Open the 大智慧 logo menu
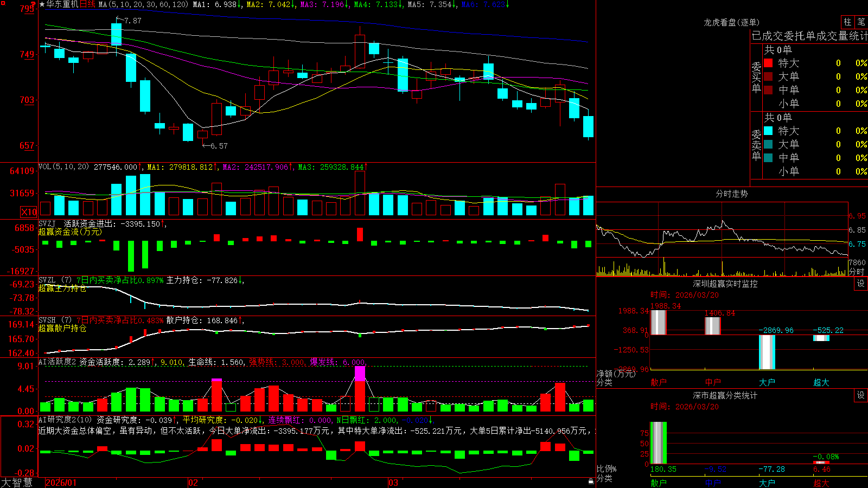Image resolution: width=868 pixels, height=488 pixels. [17, 483]
